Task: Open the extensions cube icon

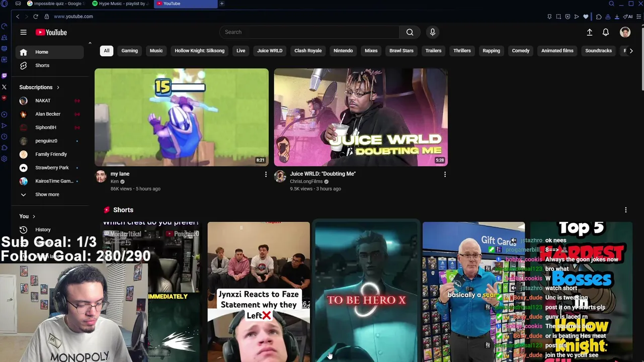Action: click(599, 17)
